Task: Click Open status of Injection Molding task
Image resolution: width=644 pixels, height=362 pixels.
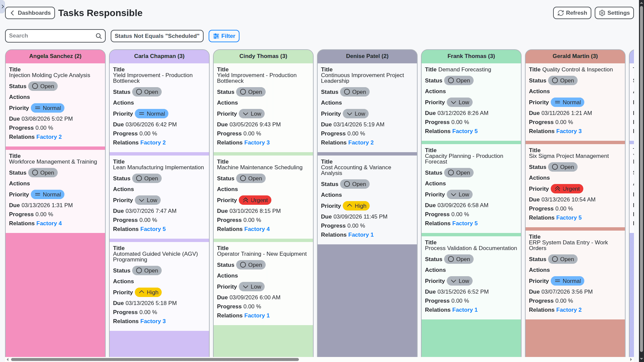Action: point(43,86)
